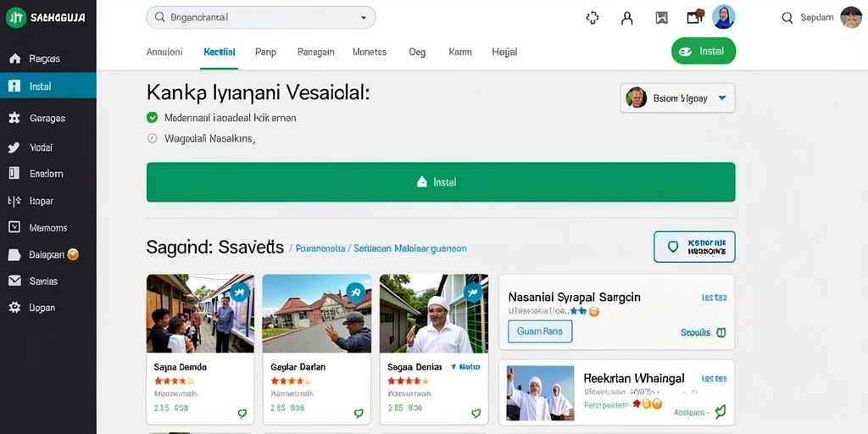Open the Kanm tab

point(460,52)
